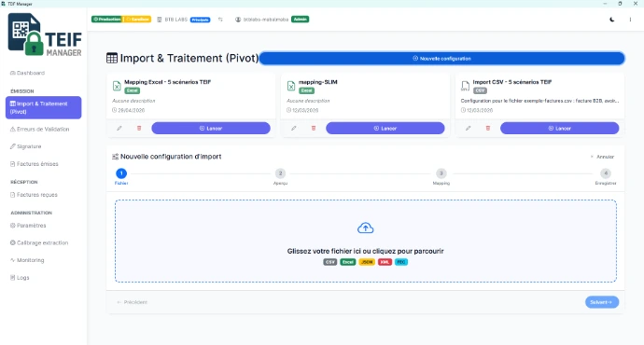Click the TEIF Manager logo
This screenshot has height=345, width=644.
[x=45, y=34]
